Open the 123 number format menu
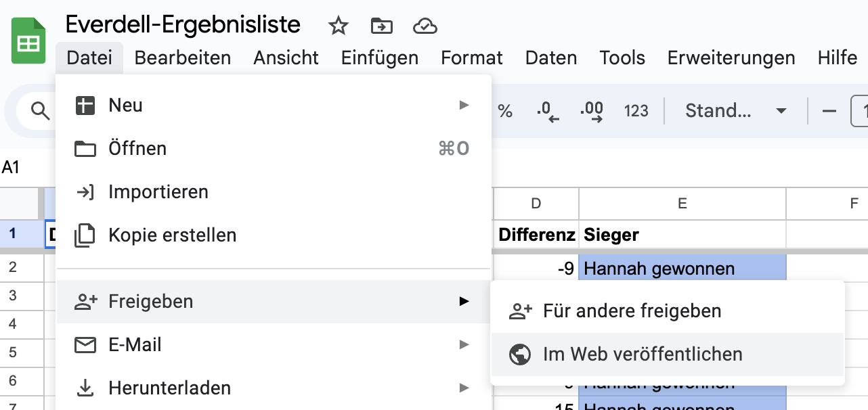This screenshot has width=868, height=410. point(636,111)
